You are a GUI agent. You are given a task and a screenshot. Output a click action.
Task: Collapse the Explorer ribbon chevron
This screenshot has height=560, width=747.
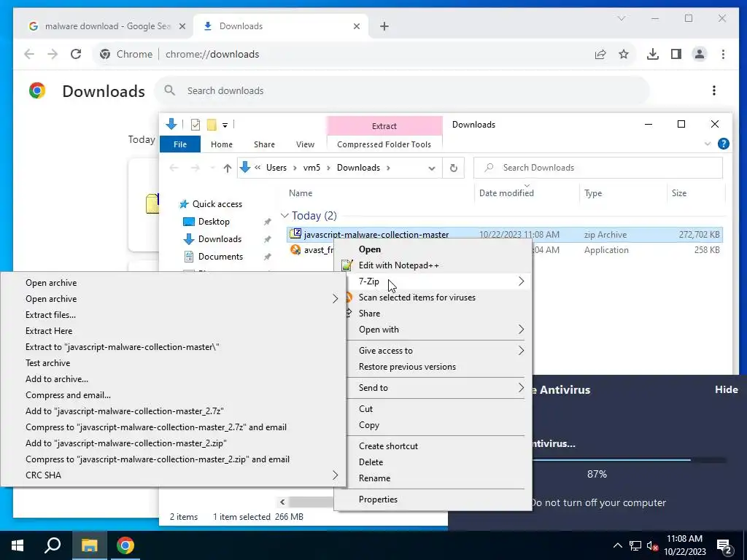[x=708, y=144]
